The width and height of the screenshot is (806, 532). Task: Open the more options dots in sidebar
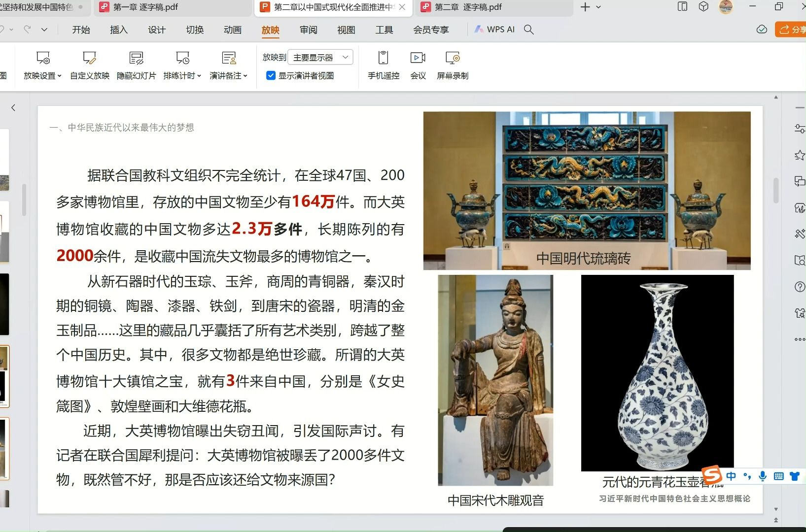[800, 339]
